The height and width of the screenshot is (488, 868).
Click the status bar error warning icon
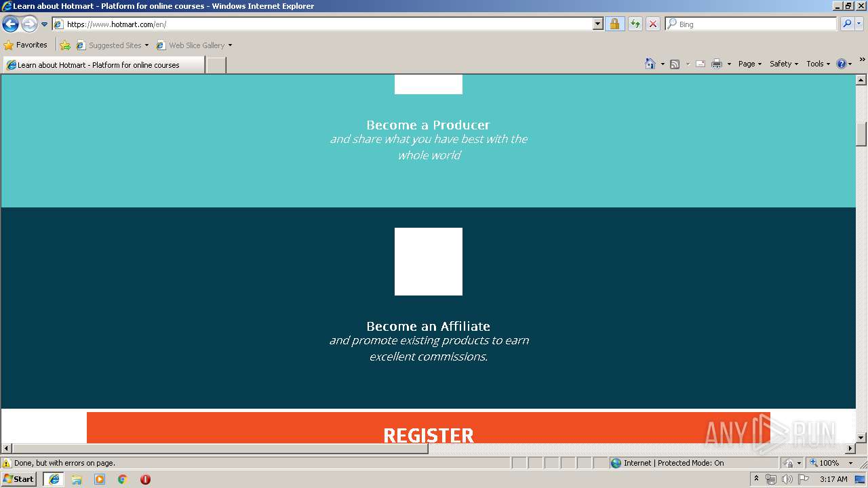(7, 463)
